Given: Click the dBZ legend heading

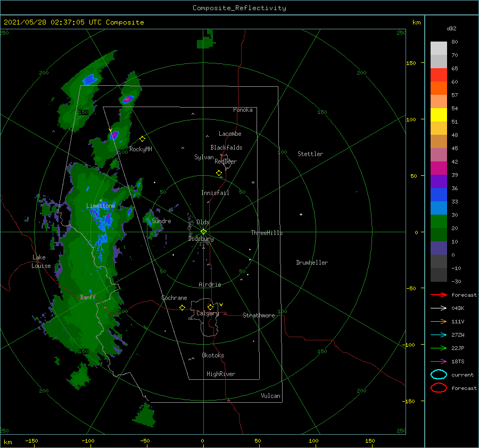Looking at the screenshot, I should coord(451,28).
